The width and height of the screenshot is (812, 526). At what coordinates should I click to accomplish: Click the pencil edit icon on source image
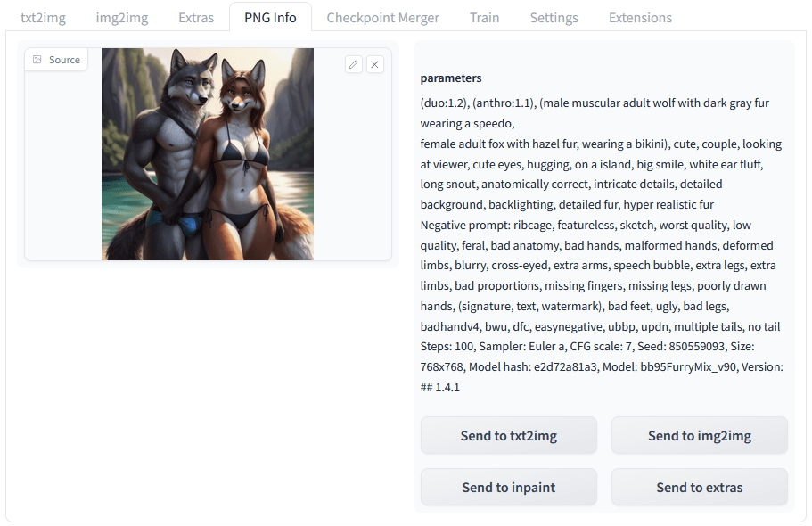pyautogui.click(x=354, y=64)
